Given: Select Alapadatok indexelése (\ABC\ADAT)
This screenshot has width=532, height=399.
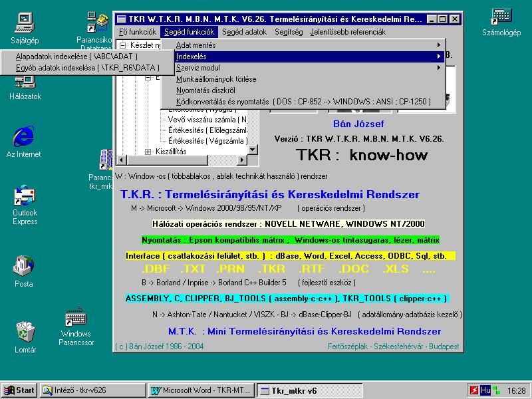Looking at the screenshot, I should pyautogui.click(x=87, y=57).
